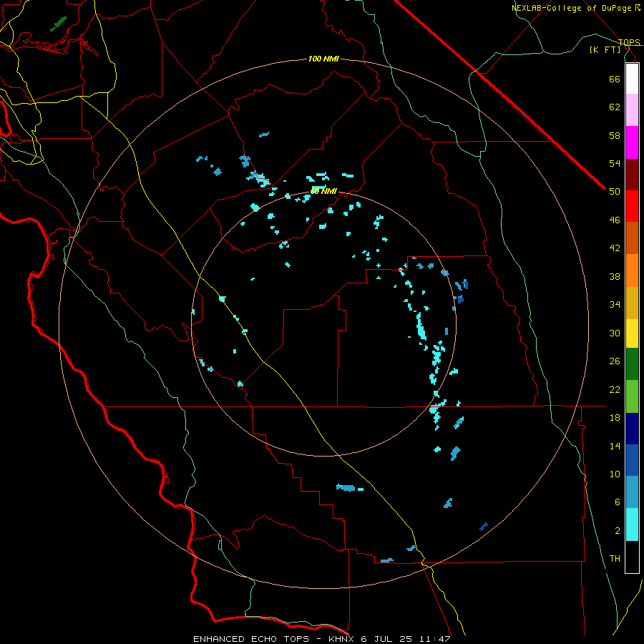Click the legend value 22
Image resolution: width=644 pixels, height=644 pixels.
pos(615,389)
